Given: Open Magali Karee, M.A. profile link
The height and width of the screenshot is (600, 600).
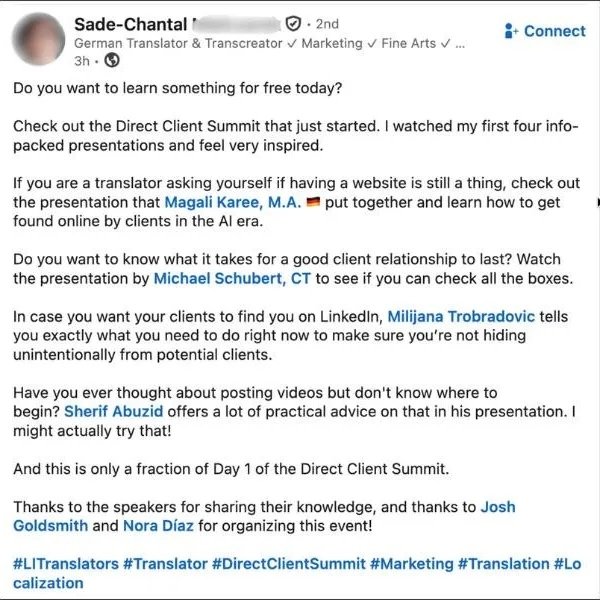Looking at the screenshot, I should coord(233,202).
